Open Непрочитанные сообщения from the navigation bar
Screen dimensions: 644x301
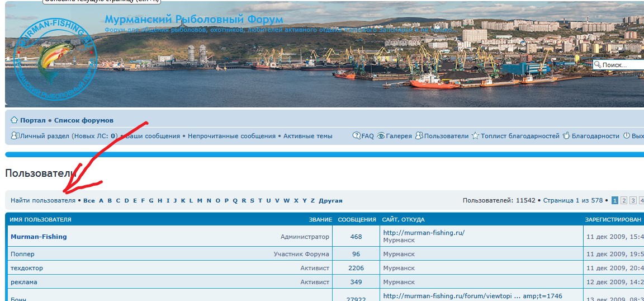(231, 136)
